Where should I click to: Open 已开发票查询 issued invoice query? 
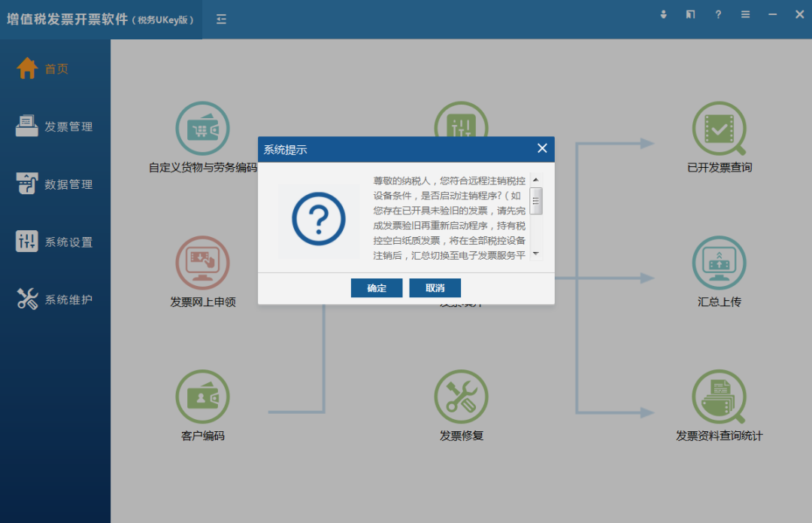pos(719,128)
